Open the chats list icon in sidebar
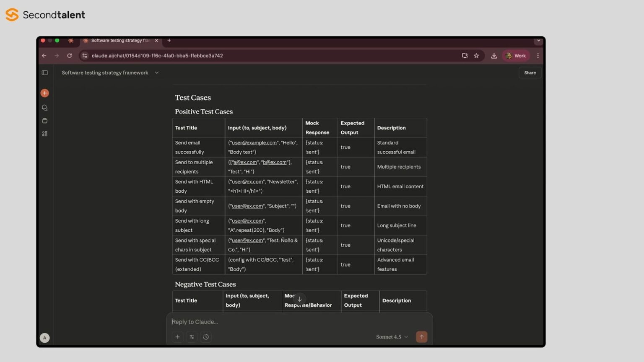The height and width of the screenshot is (362, 644). 44,108
